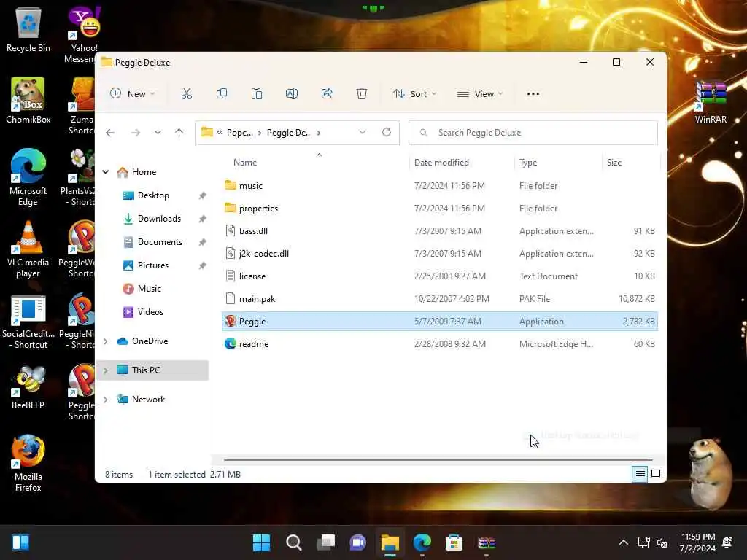Open Windows Start menu
747x560 pixels.
261,542
